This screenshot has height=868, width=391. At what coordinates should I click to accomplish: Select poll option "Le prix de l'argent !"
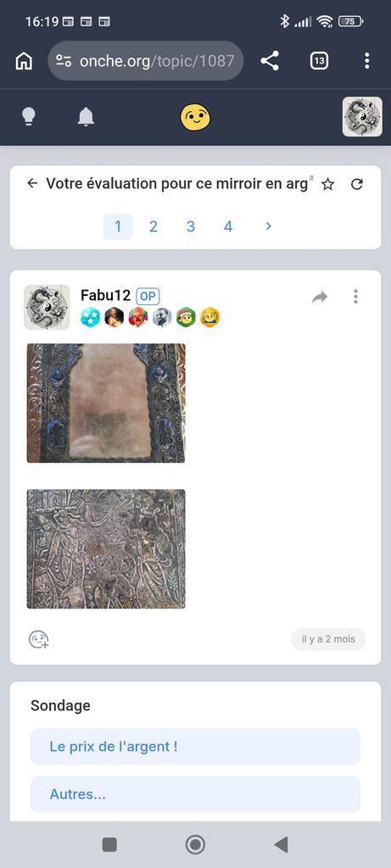195,746
